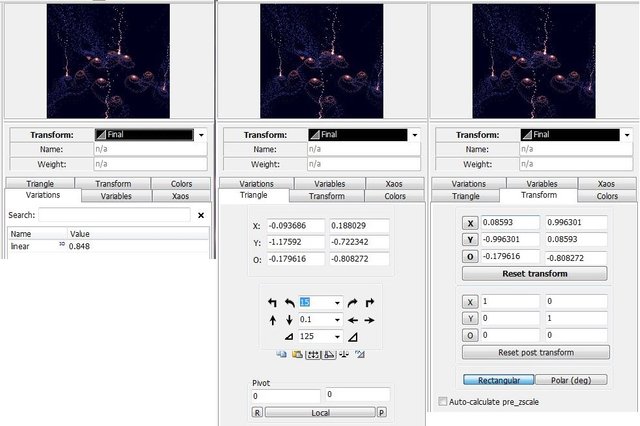Click triangle X field showing -0.093686
Image resolution: width=640 pixels, height=426 pixels.
pos(296,226)
